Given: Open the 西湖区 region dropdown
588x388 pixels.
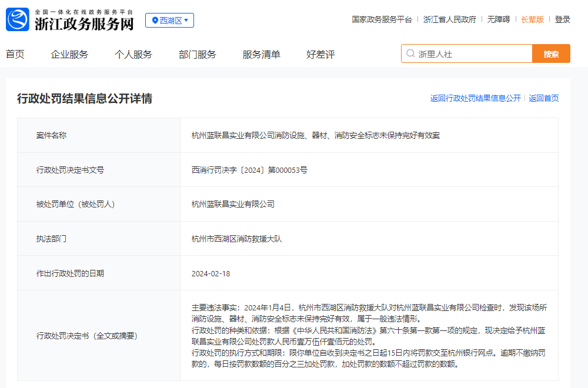Looking at the screenshot, I should coord(169,20).
